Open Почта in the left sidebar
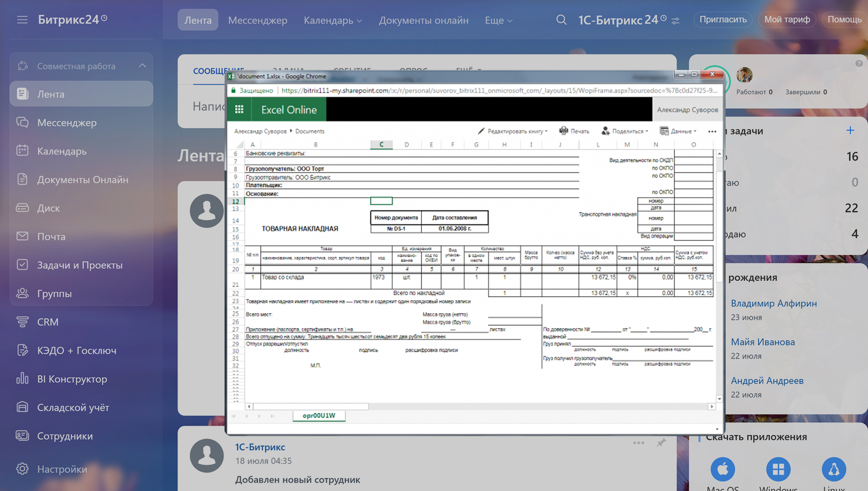This screenshot has width=868, height=491. pos(81,236)
